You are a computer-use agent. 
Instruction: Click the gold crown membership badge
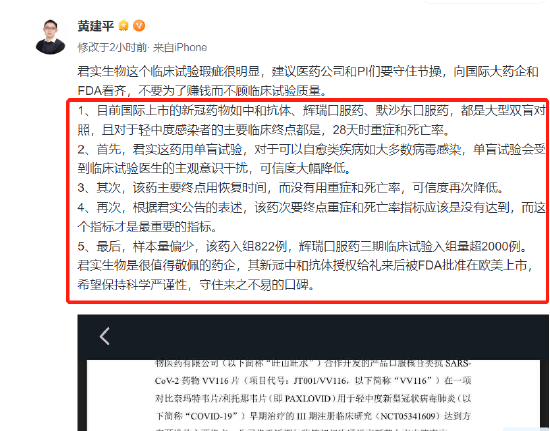[123, 26]
